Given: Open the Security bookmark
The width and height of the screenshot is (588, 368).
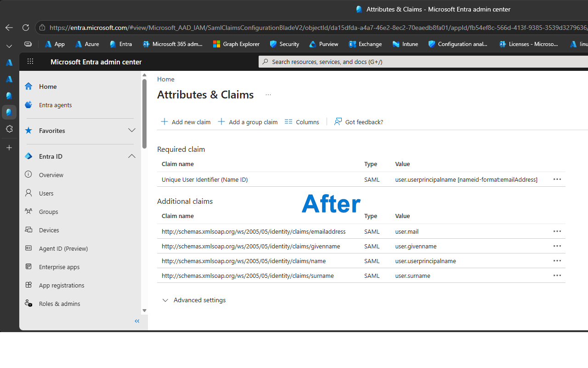Looking at the screenshot, I should (x=284, y=44).
